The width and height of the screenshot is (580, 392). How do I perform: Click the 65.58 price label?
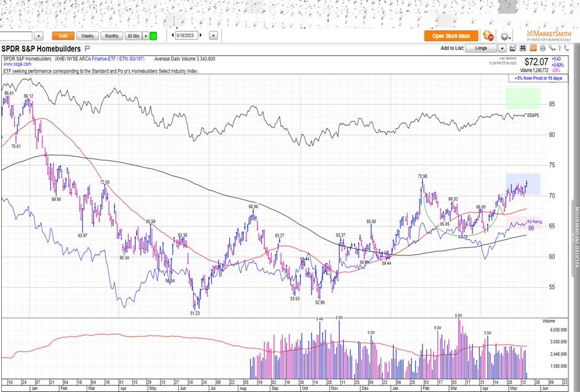(x=371, y=222)
